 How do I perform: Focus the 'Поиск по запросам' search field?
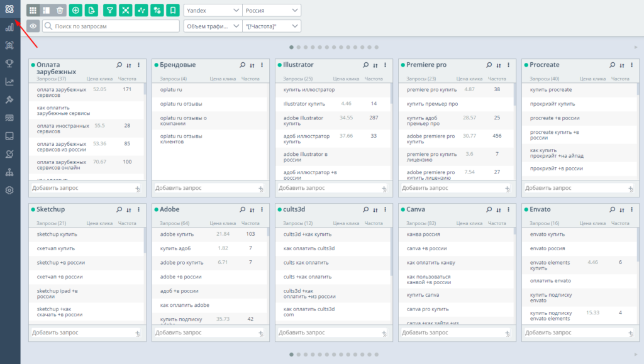click(x=111, y=26)
